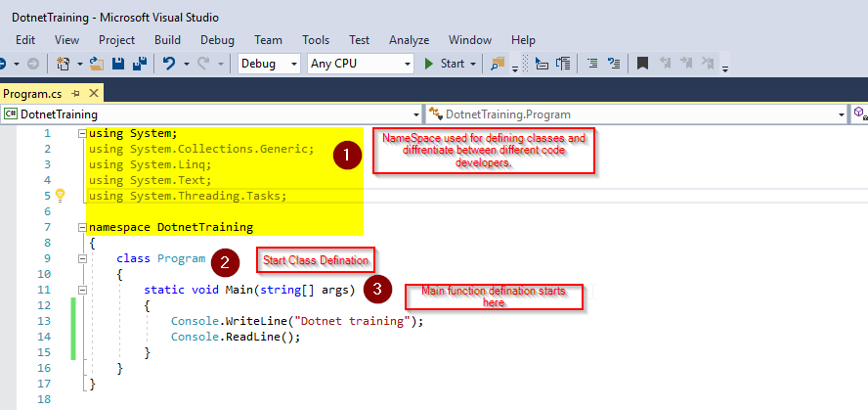This screenshot has height=410, width=868.
Task: Click the using System.Collections.Generic; line
Action: [201, 149]
